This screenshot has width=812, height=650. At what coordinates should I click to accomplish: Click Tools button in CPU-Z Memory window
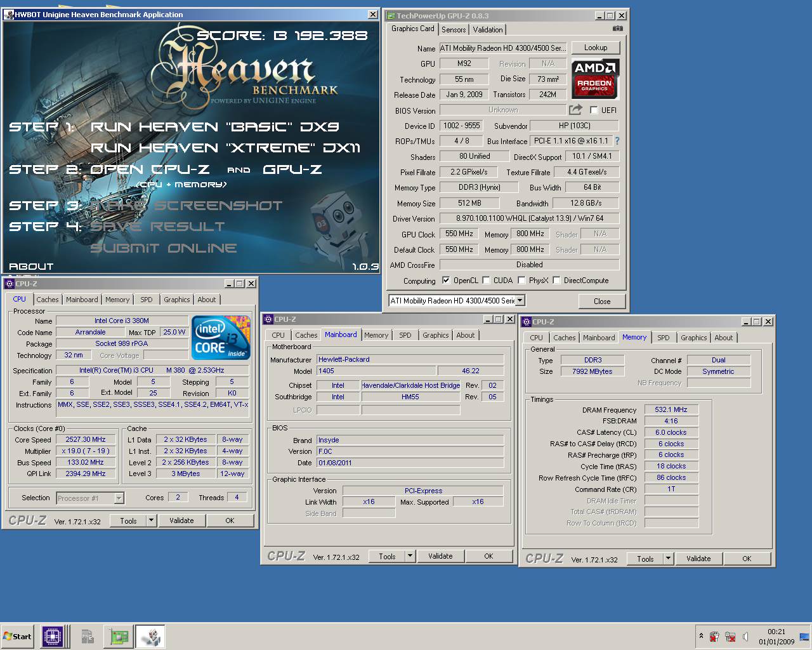pyautogui.click(x=645, y=559)
